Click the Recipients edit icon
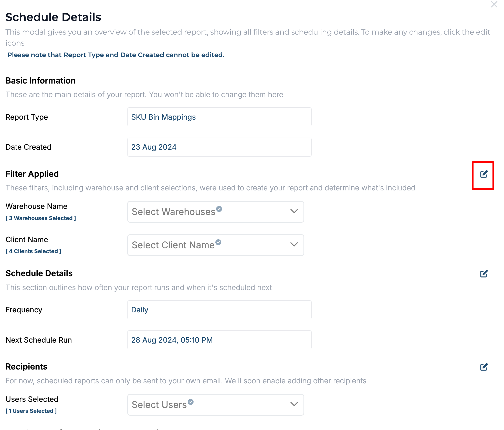Viewport: 504px width, 430px height. [484, 367]
